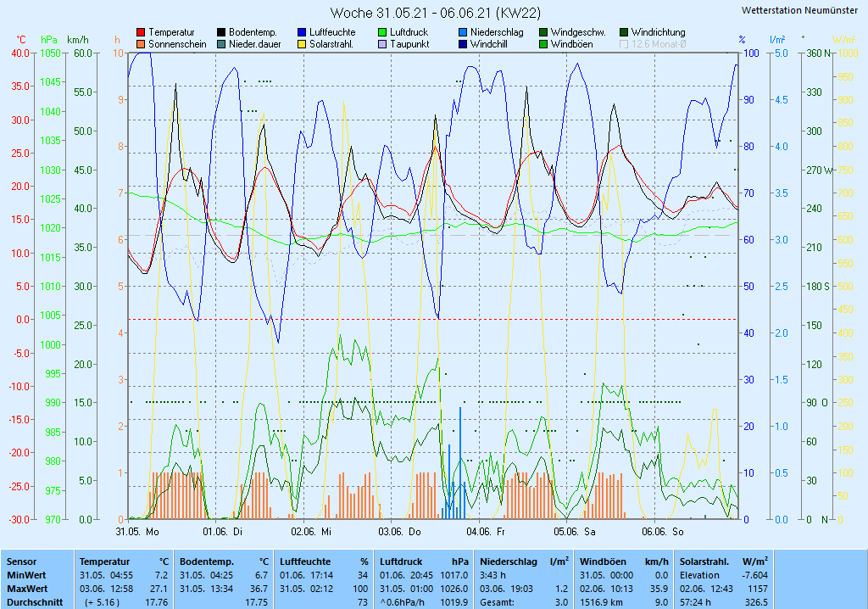868x609 pixels.
Task: Click the Temperatur header in the statistics table
Action: (104, 562)
